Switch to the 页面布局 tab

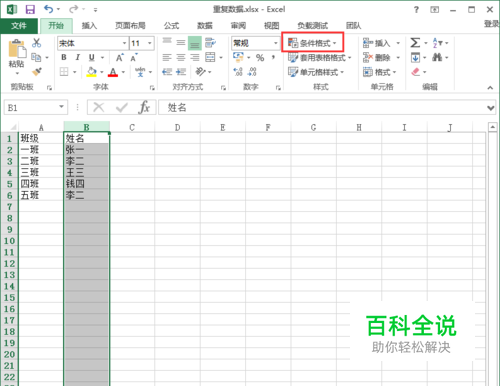pyautogui.click(x=130, y=25)
